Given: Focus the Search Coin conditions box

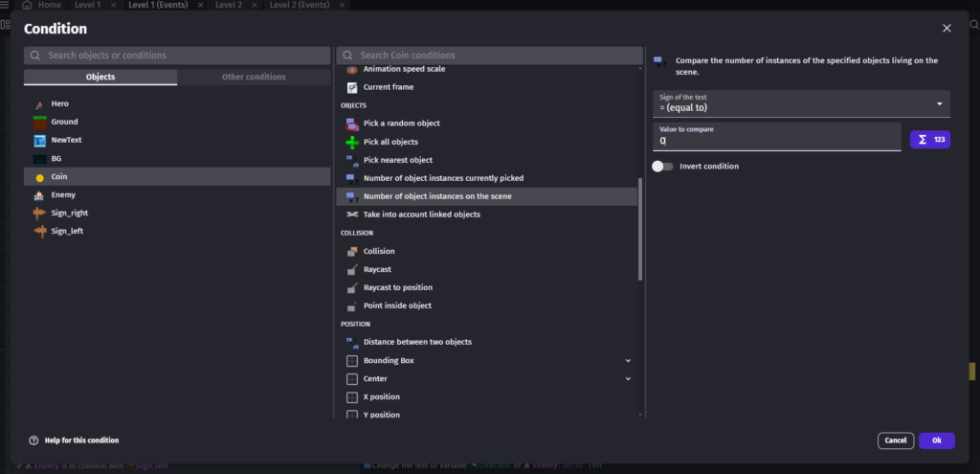Looking at the screenshot, I should tap(489, 55).
